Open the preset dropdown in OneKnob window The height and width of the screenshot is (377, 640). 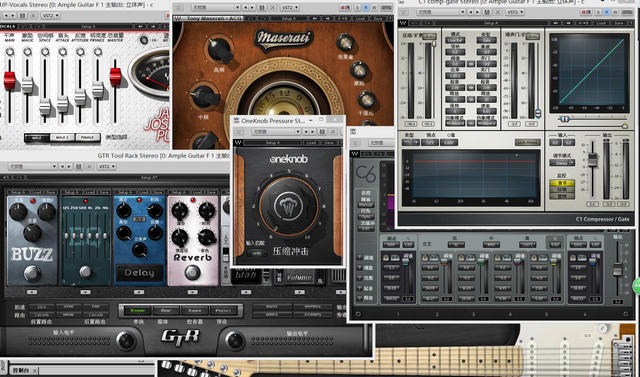(x=276, y=132)
